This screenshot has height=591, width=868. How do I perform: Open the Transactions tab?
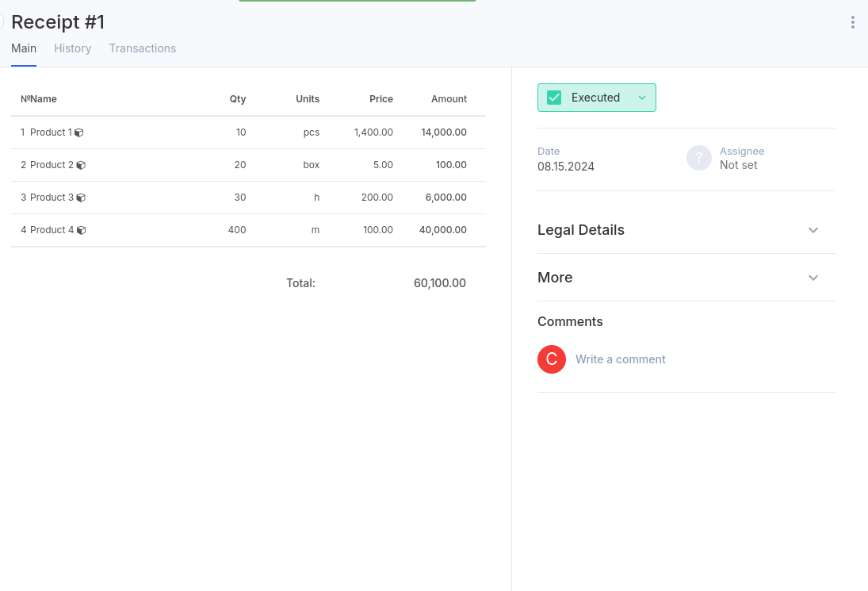143,48
